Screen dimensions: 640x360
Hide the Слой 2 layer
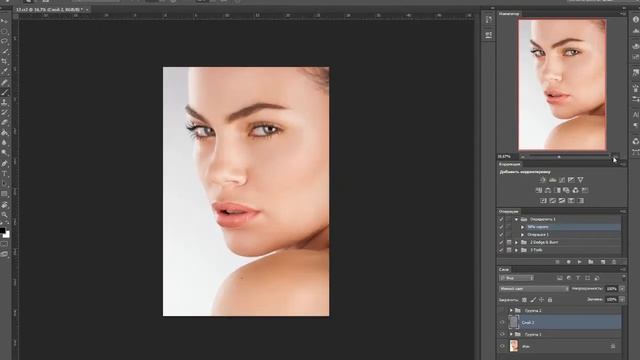[x=502, y=322]
